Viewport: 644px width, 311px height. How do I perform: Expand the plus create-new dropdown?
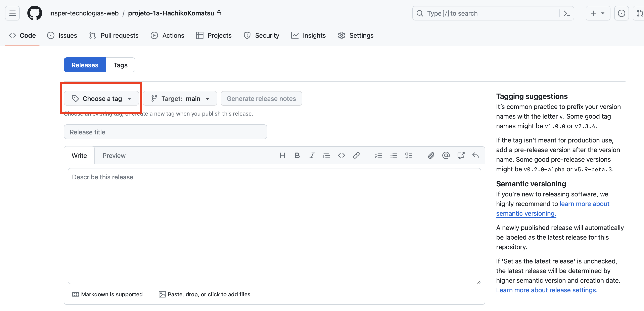tap(598, 13)
